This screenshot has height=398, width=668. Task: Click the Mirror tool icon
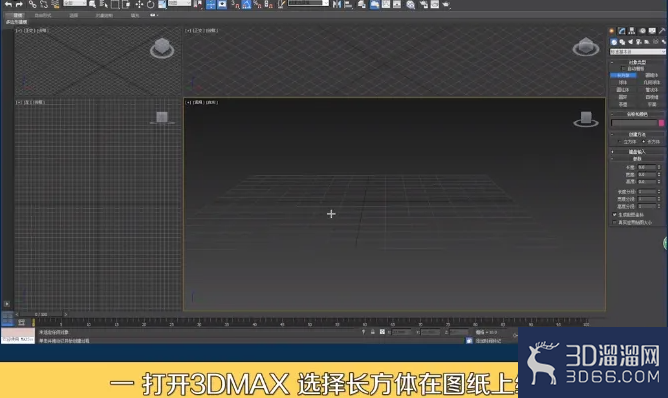click(x=337, y=4)
